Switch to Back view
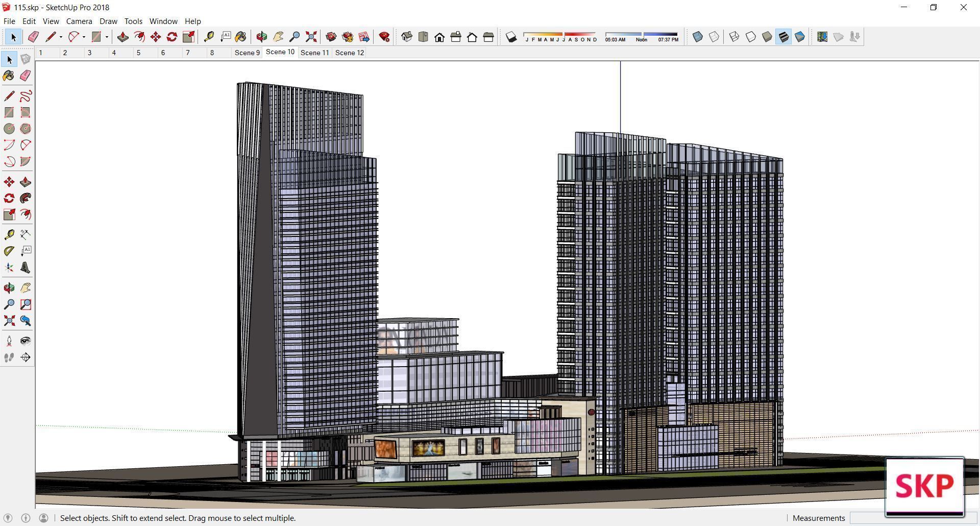This screenshot has height=526, width=980. coord(472,37)
